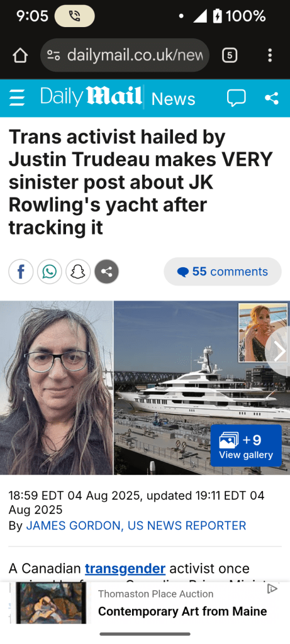Open the Daily Mail hamburger menu

pos(17,98)
